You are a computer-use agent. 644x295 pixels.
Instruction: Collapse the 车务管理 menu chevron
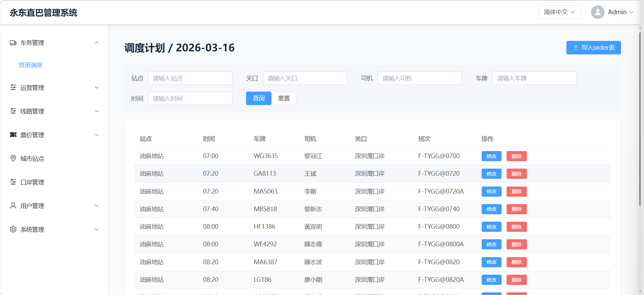(x=97, y=43)
